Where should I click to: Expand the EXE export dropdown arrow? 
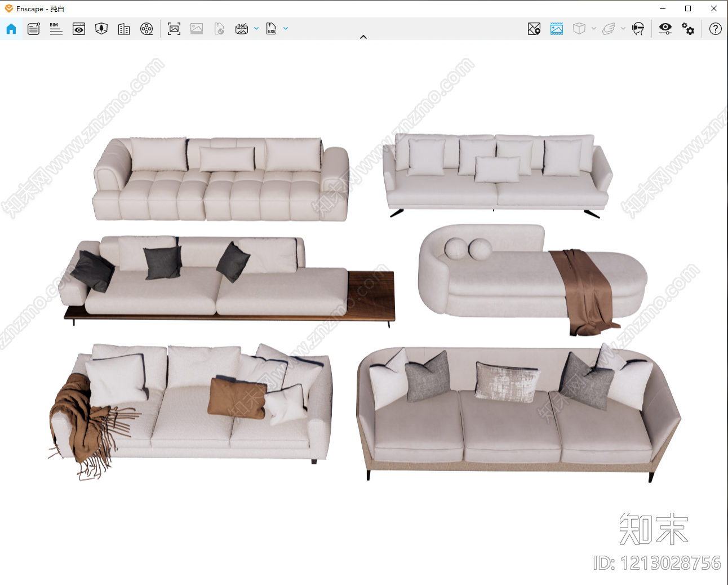[286, 28]
